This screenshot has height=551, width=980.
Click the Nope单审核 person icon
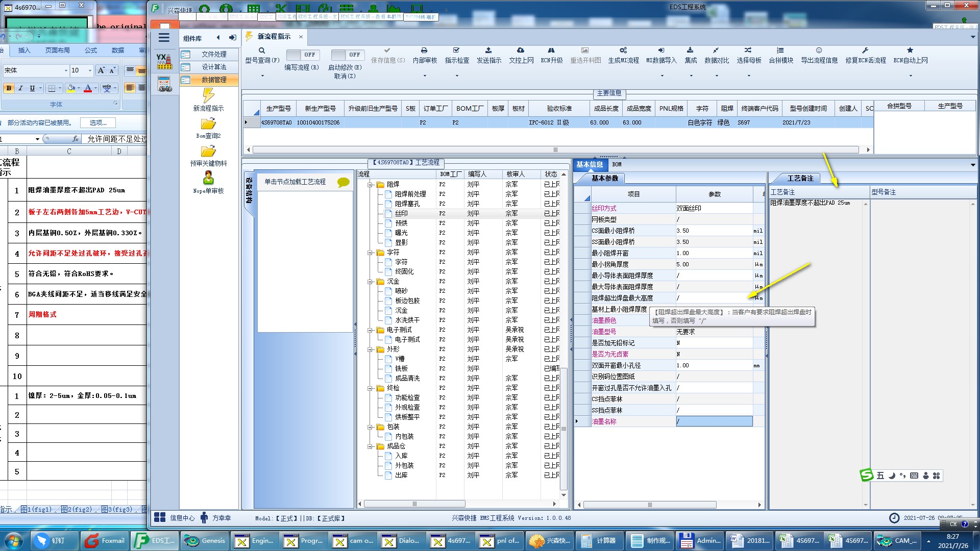pos(208,178)
